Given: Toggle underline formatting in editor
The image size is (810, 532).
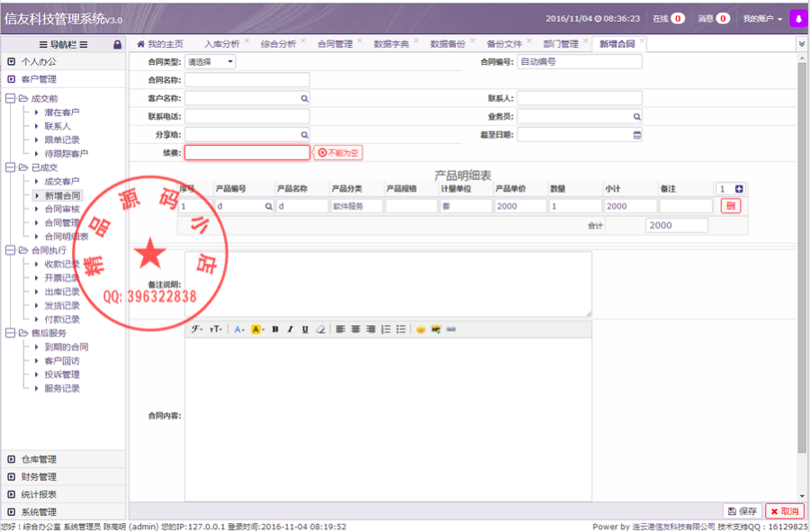Looking at the screenshot, I should (x=305, y=329).
